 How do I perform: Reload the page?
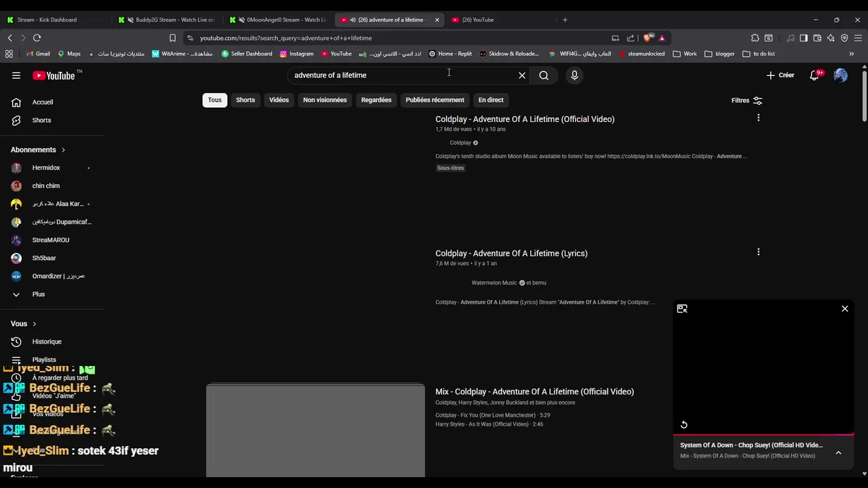(37, 38)
